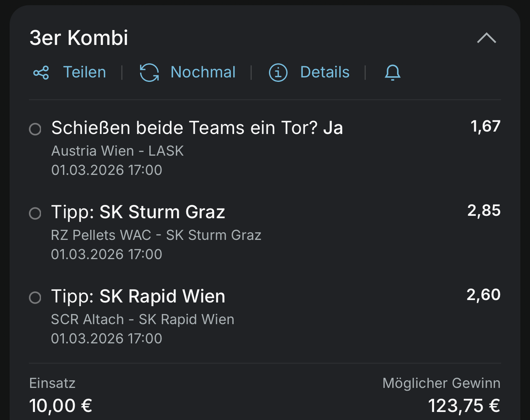Viewport: 530px width, 420px height.
Task: Click the info circle icon
Action: [x=278, y=73]
